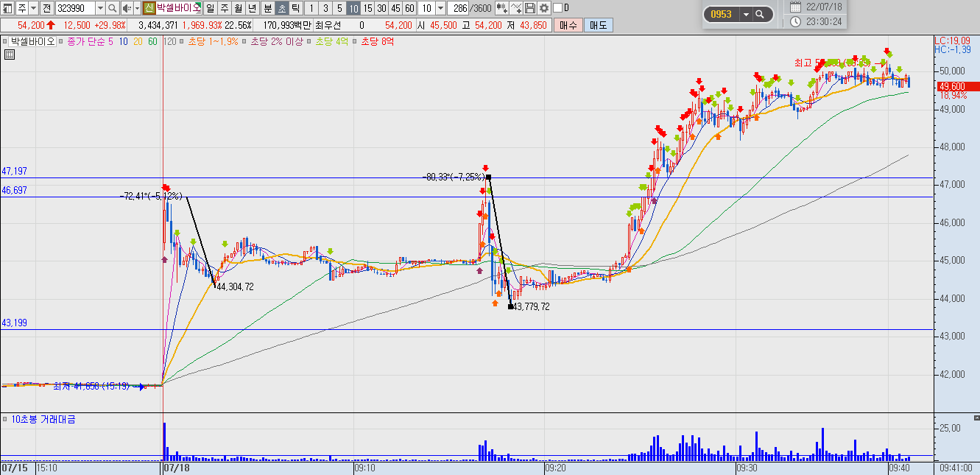The image size is (980, 475).
Task: Click the speaker sound icon in toolbar
Action: (126, 8)
